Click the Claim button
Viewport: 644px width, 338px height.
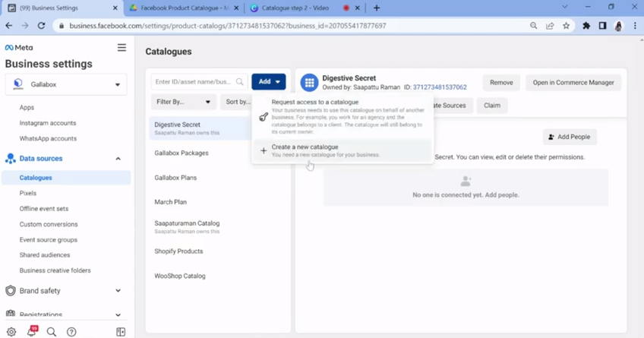click(492, 106)
